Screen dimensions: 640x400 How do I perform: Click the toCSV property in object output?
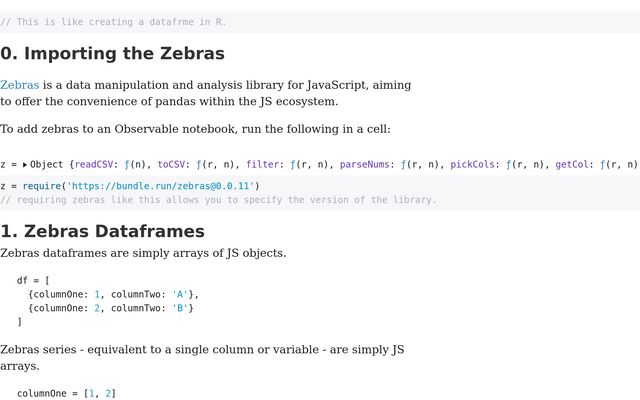pyautogui.click(x=171, y=164)
